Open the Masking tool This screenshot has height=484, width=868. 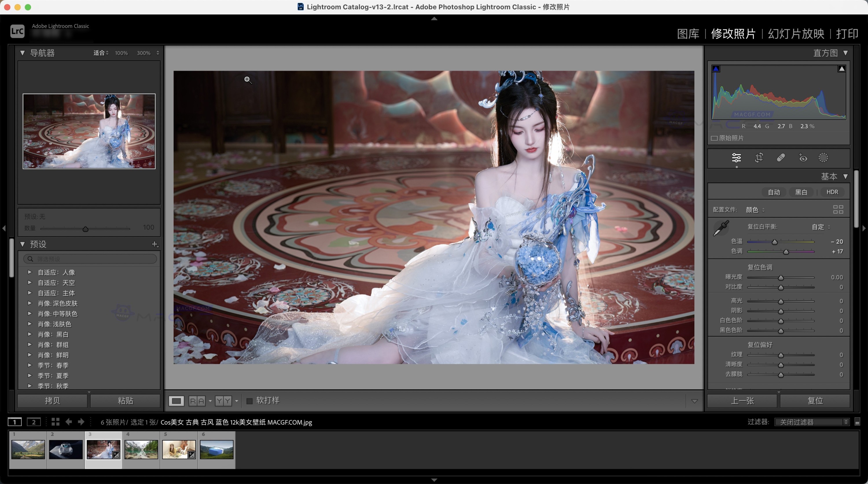point(823,158)
